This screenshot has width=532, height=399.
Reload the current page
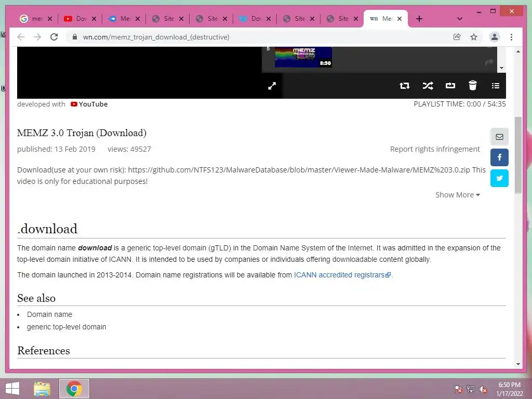[54, 37]
